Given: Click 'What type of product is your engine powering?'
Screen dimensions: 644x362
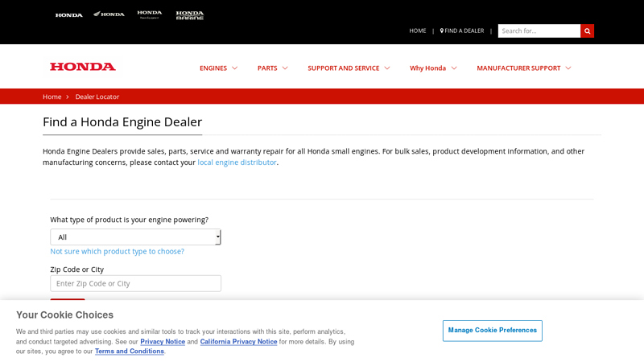Looking at the screenshot, I should click(x=129, y=220).
